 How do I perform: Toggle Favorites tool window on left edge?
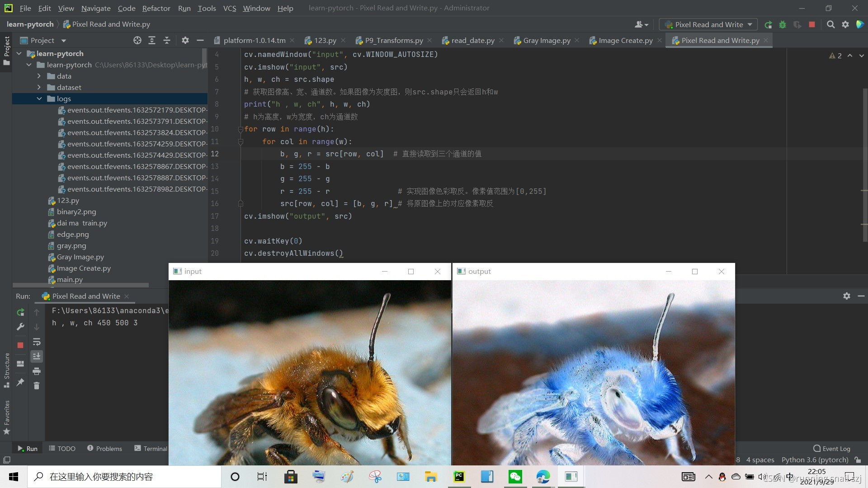[x=6, y=418]
